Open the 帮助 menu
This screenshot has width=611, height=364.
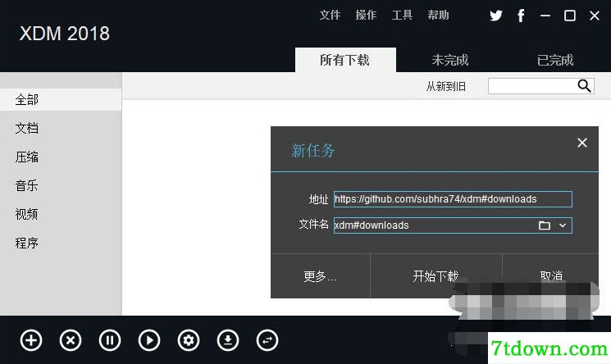[x=439, y=16]
